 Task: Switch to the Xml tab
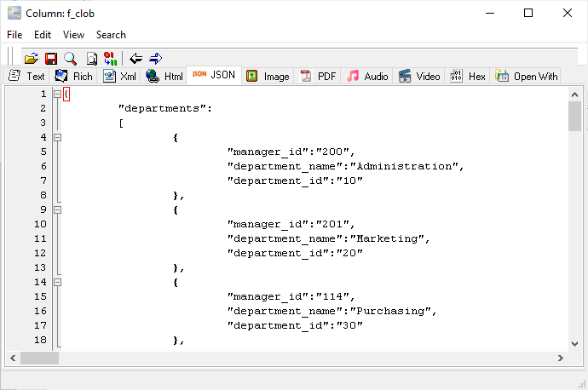(x=119, y=76)
